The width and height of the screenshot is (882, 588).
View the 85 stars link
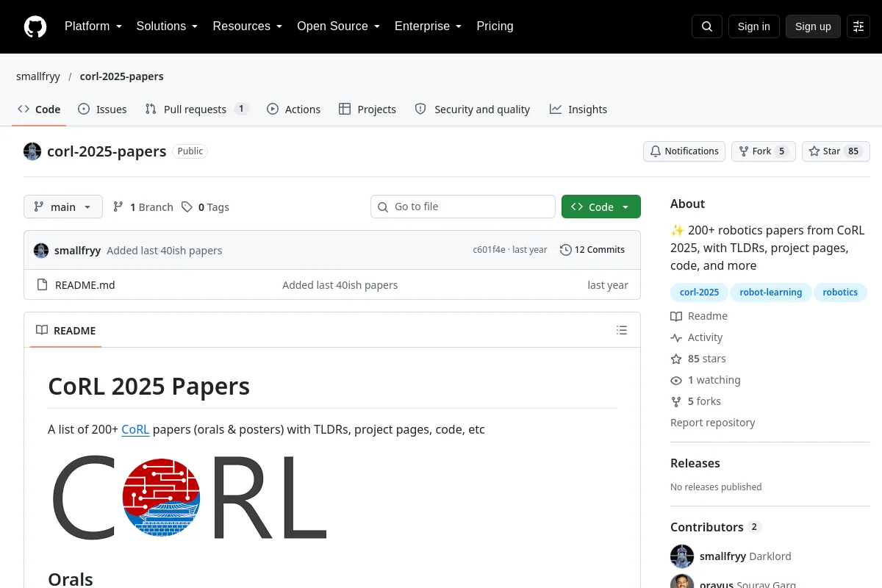(698, 359)
